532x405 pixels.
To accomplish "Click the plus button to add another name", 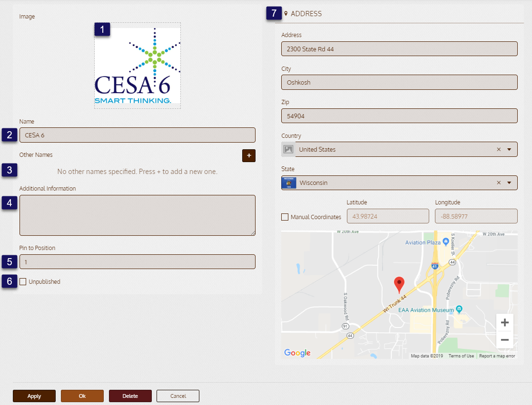I will 249,155.
